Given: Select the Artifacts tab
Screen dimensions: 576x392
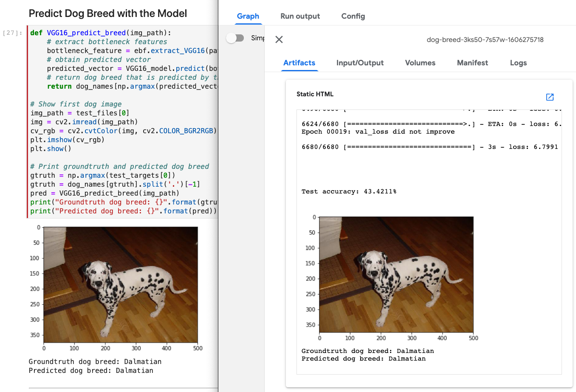Looking at the screenshot, I should (x=299, y=63).
